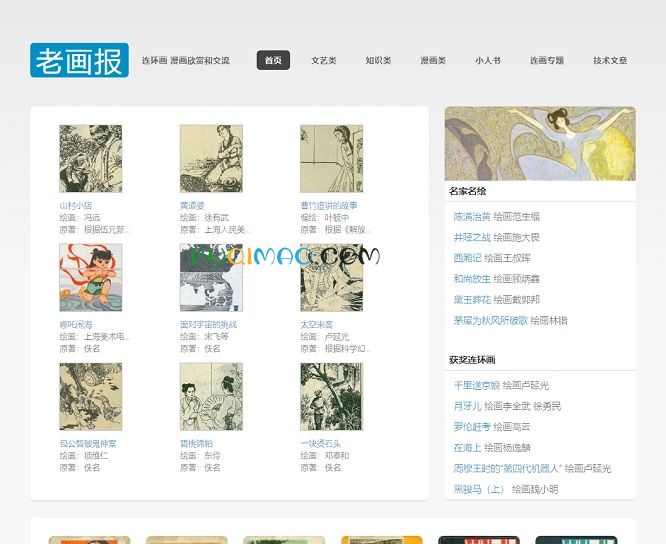Screen dimensions: 666x544
Task: Open the 碧桃锦帕 cover thumbnail
Action: [210, 396]
